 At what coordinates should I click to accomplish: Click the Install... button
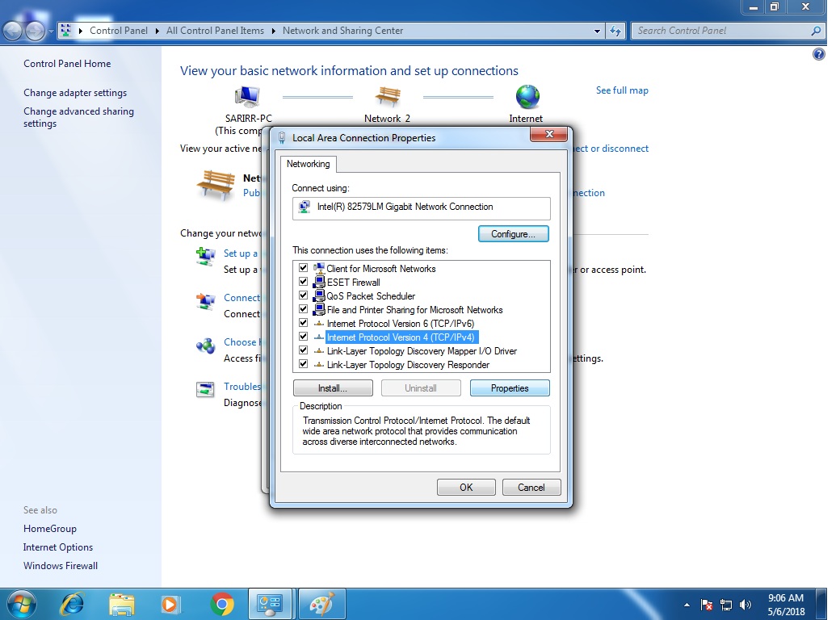click(x=333, y=388)
